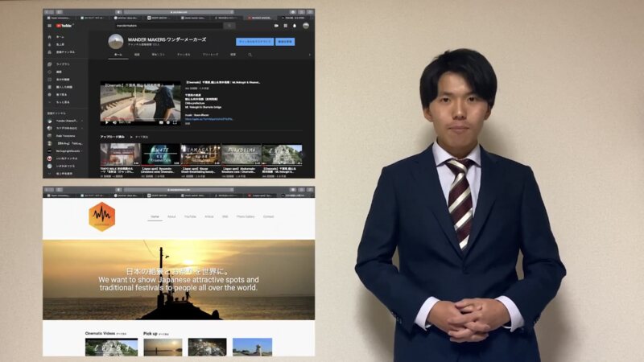Go to the Home icon in YouTube sidebar

(x=50, y=37)
